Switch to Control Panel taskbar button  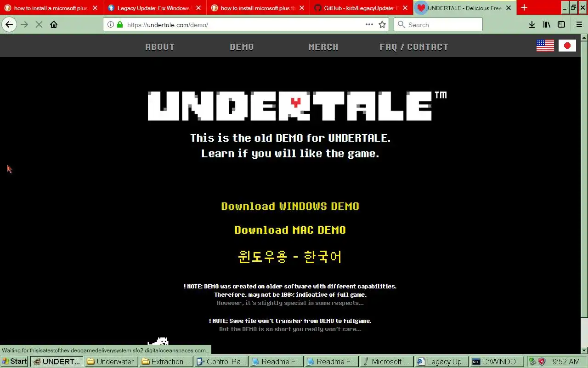click(x=221, y=362)
